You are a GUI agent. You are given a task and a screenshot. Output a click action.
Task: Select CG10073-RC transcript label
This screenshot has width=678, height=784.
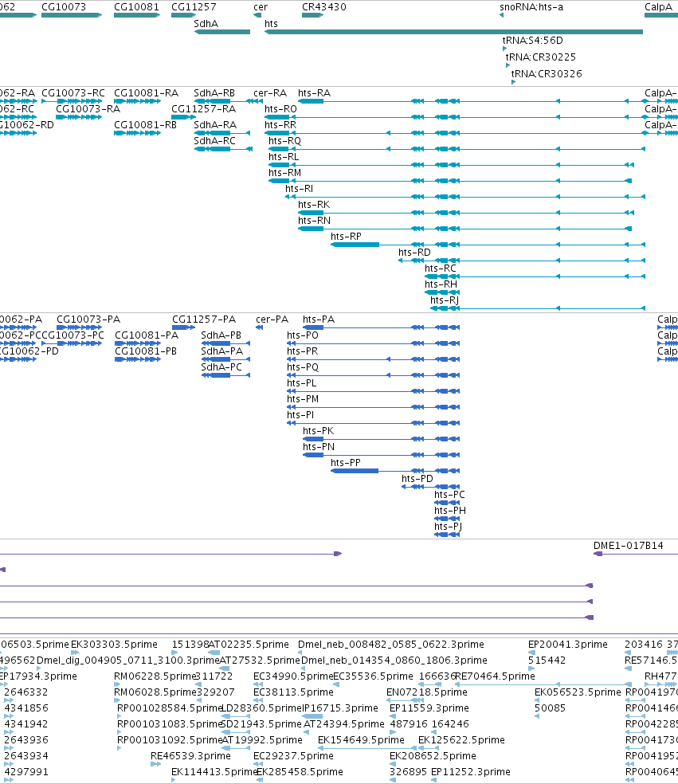click(73, 93)
